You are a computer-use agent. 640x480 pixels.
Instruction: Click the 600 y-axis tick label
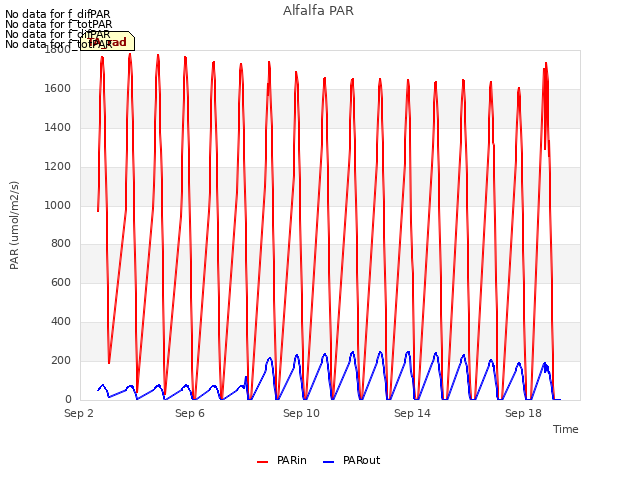[61, 282]
